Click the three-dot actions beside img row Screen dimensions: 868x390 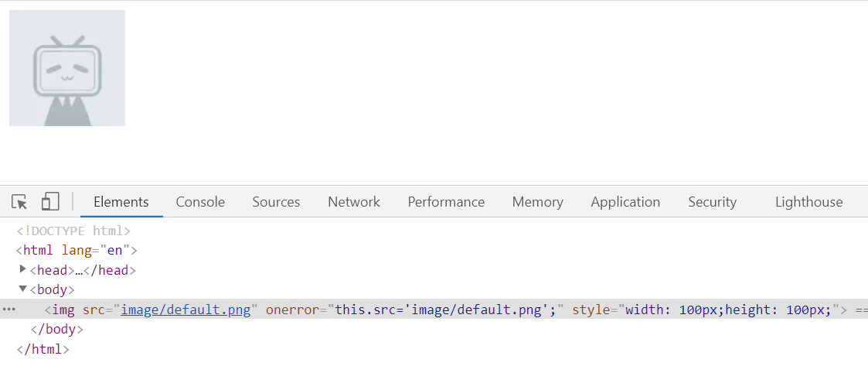(9, 310)
